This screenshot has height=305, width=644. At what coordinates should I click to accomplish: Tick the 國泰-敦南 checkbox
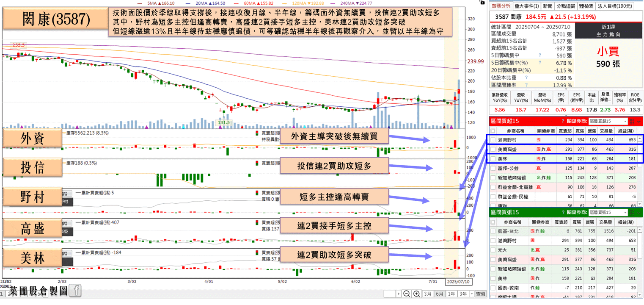[493, 288]
